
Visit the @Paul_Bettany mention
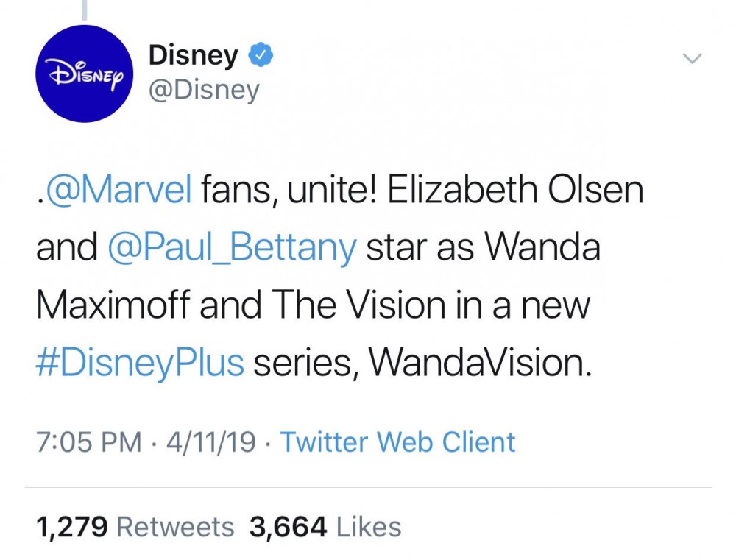click(x=233, y=248)
